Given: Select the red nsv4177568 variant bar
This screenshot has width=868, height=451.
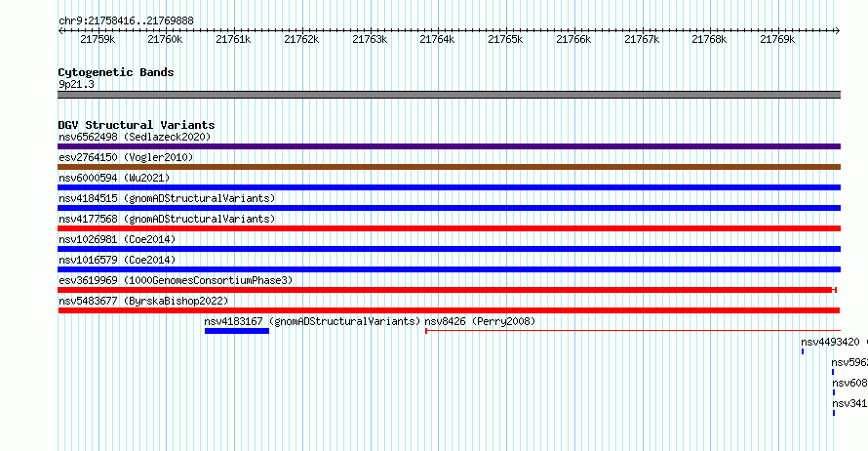Looking at the screenshot, I should (x=449, y=228).
